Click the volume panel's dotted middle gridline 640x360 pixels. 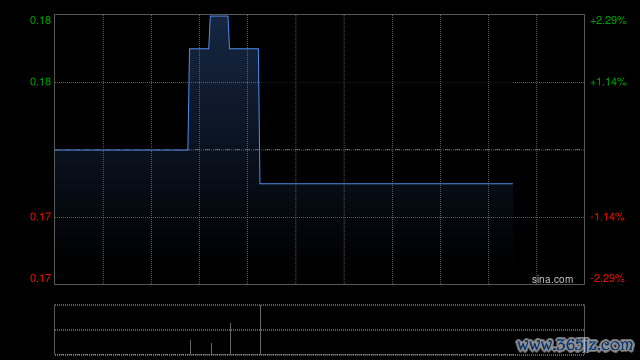319,330
